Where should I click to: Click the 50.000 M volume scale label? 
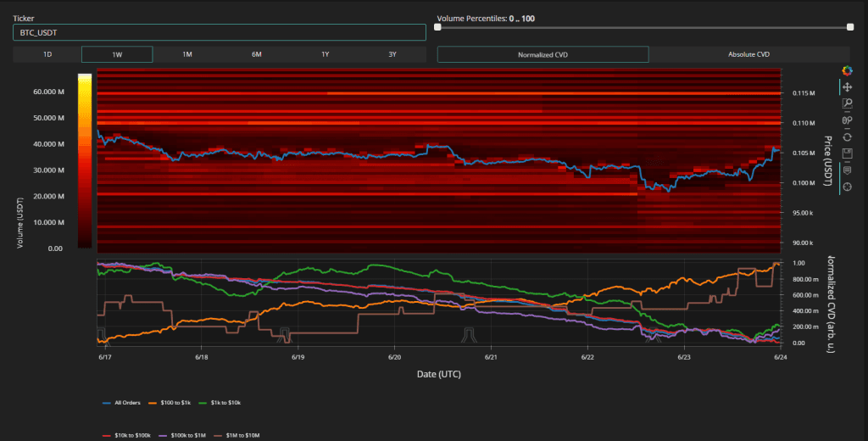tap(48, 117)
